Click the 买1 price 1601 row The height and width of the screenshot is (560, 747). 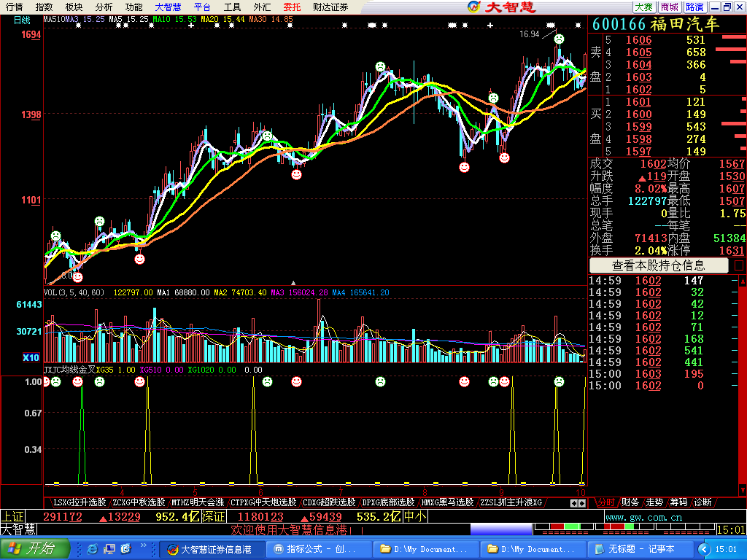tap(667, 101)
